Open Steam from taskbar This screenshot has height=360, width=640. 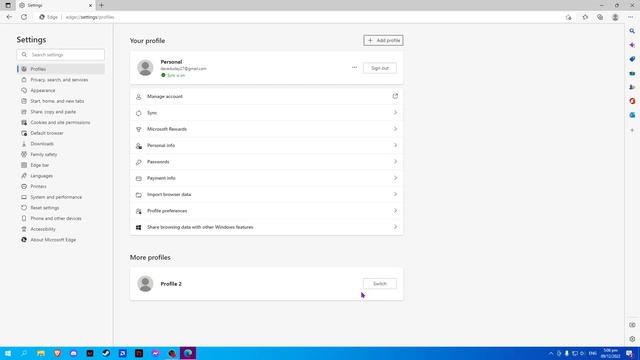point(106,353)
